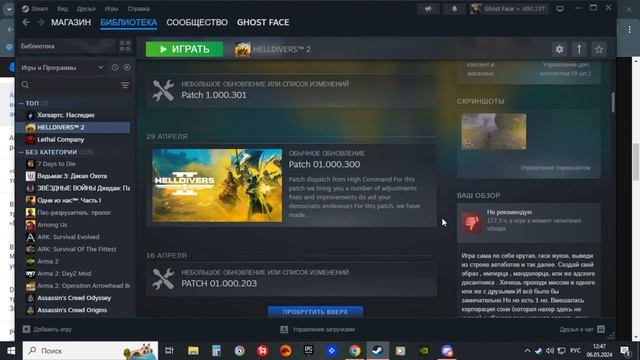This screenshot has height=360, width=640.
Task: Add HELLDIVERS 2 to favorites star
Action: pyautogui.click(x=599, y=49)
